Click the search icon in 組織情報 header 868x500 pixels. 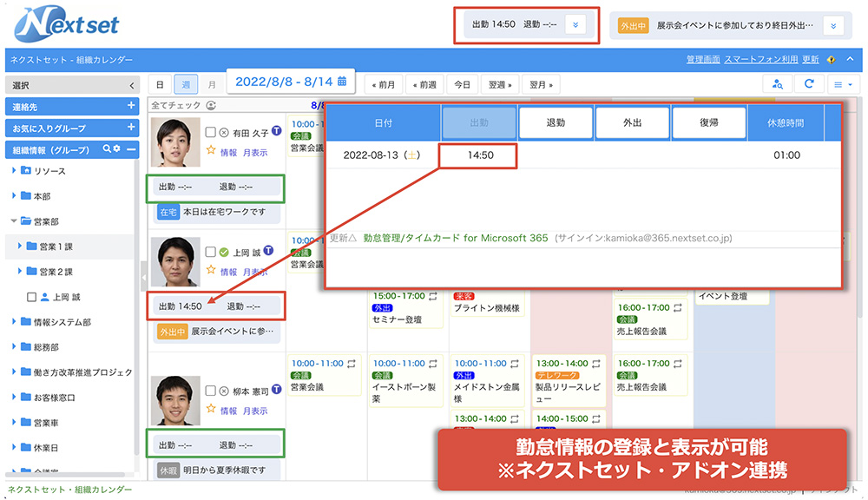(107, 149)
